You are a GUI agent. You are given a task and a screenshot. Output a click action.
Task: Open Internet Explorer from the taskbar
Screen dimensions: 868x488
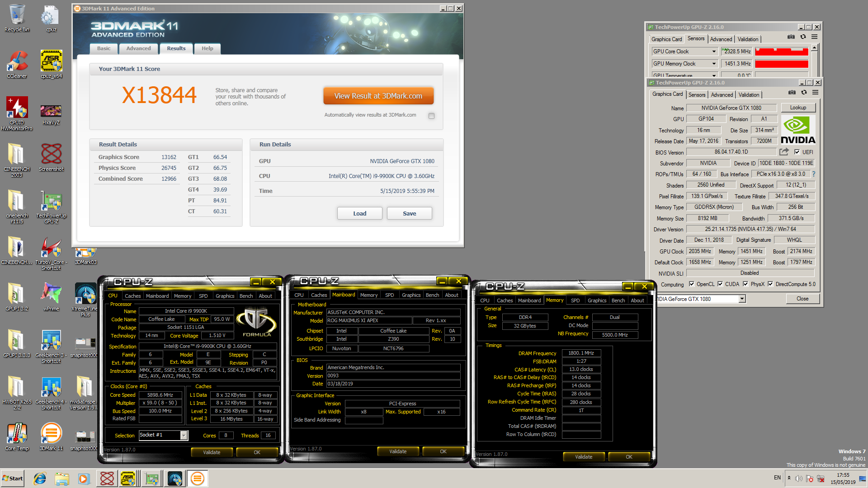click(40, 479)
